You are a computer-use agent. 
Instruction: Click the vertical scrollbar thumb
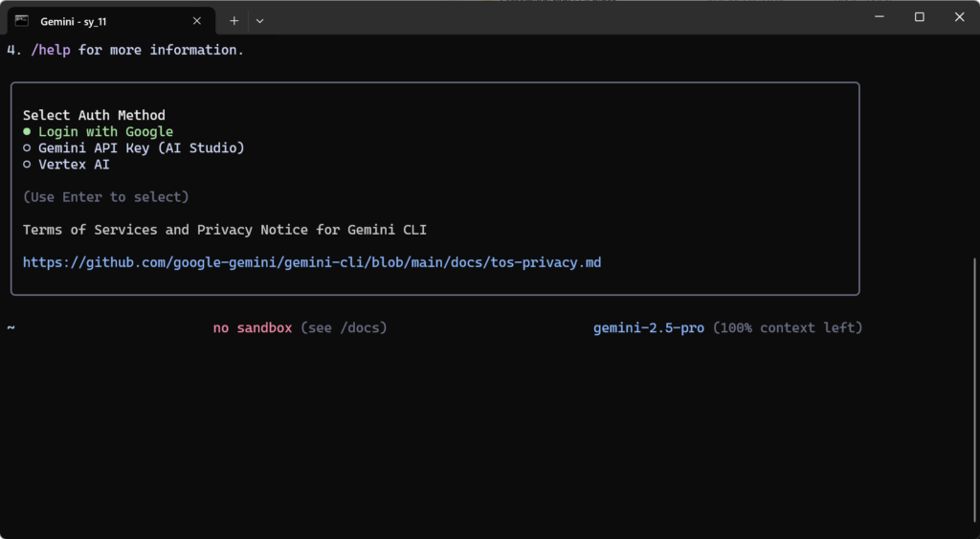click(x=974, y=383)
